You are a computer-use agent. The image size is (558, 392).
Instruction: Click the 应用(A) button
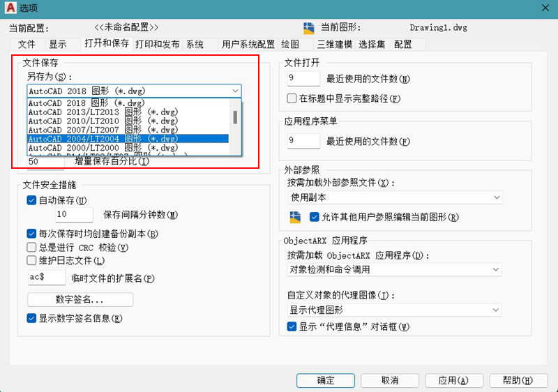(x=454, y=381)
